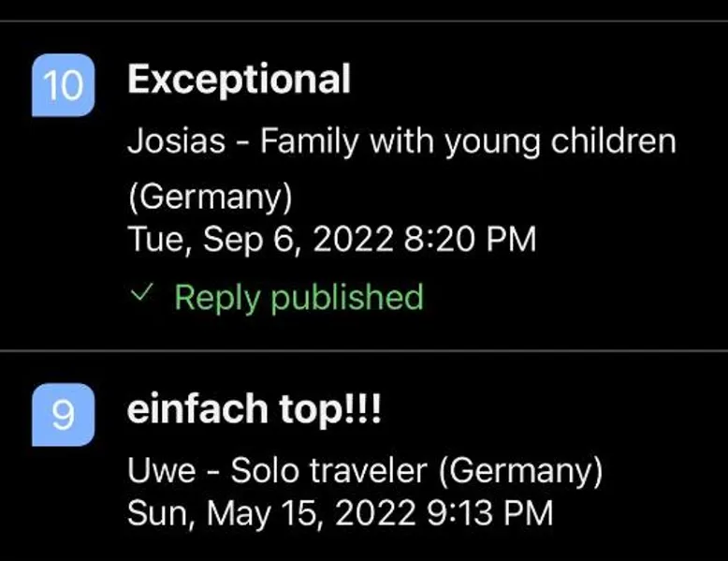Select the date Tue, Sep 6, 2022 8:20 PM
Viewport: 728px width, 561px height.
point(331,240)
